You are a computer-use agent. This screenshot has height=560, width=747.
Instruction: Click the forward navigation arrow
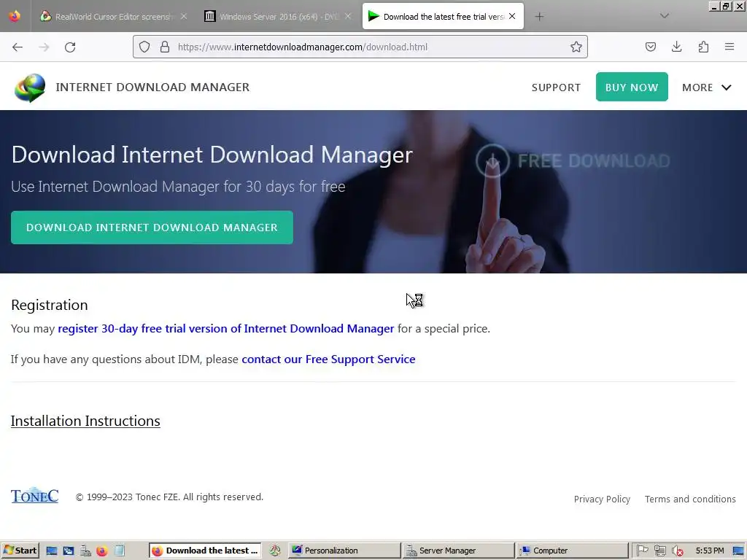(44, 47)
